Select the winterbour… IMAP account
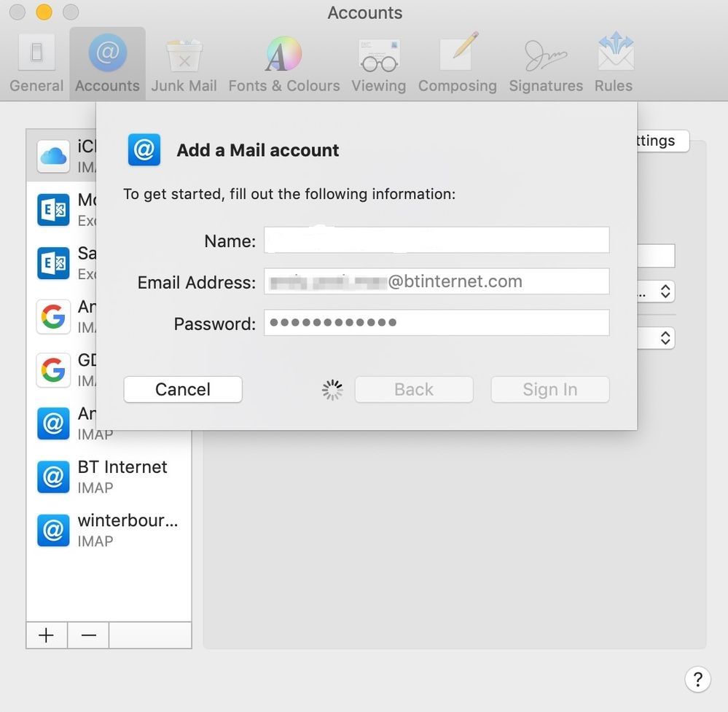 pos(109,531)
